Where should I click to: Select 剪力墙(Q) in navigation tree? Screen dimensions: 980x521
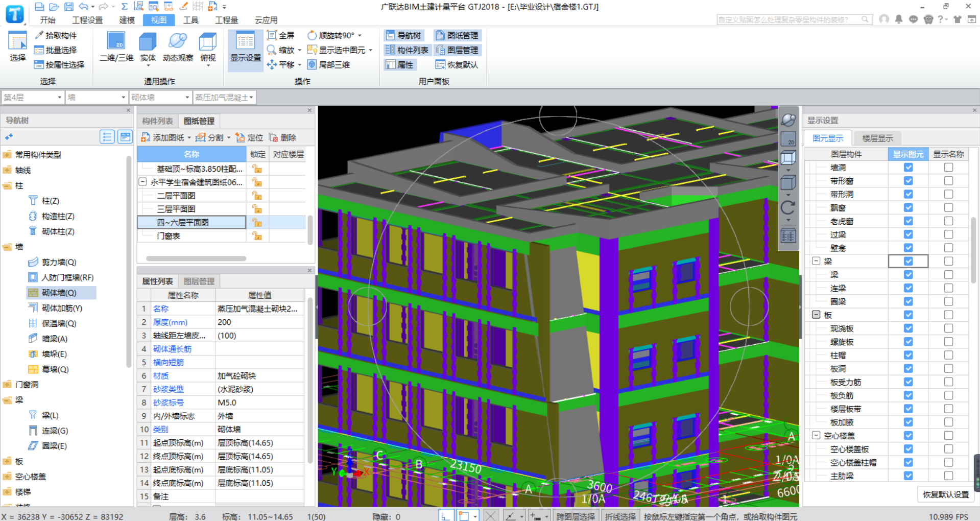(x=59, y=262)
